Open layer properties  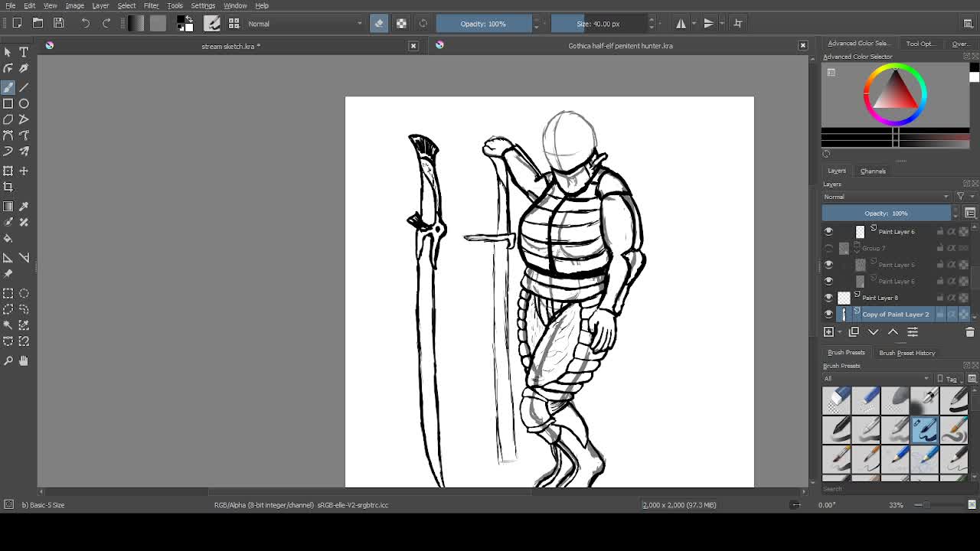913,332
